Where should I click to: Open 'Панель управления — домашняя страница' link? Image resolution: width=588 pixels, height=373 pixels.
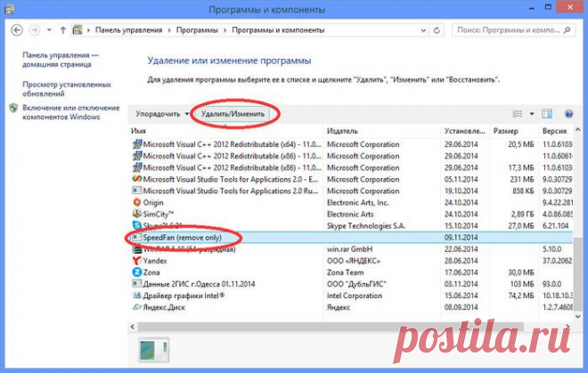click(x=61, y=60)
